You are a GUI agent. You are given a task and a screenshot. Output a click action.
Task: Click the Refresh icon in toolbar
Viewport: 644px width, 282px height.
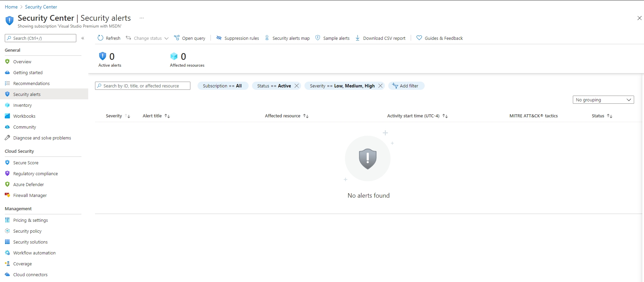(x=100, y=38)
